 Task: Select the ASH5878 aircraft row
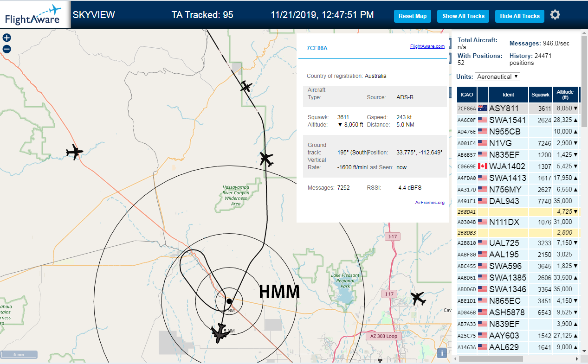[x=518, y=313]
